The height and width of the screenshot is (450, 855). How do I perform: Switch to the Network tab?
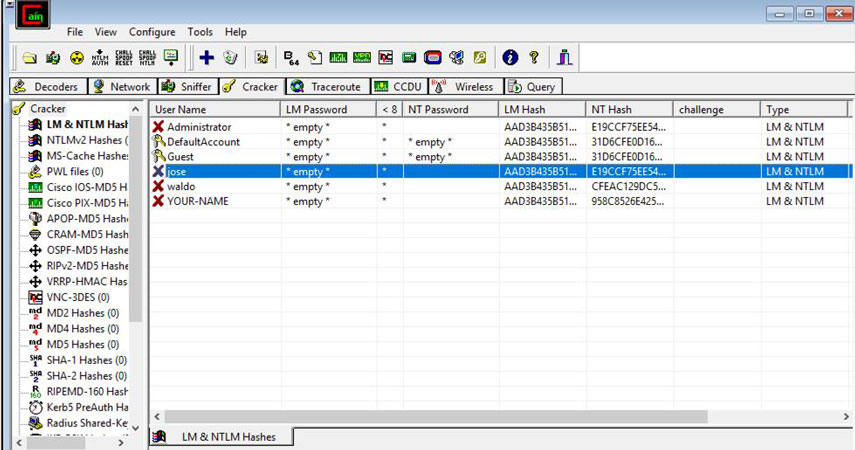point(122,87)
